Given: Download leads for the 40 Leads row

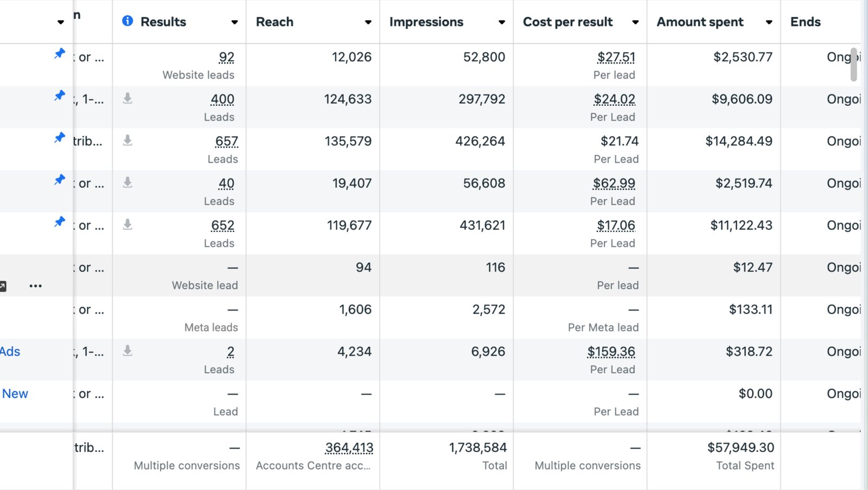Looking at the screenshot, I should [x=127, y=182].
